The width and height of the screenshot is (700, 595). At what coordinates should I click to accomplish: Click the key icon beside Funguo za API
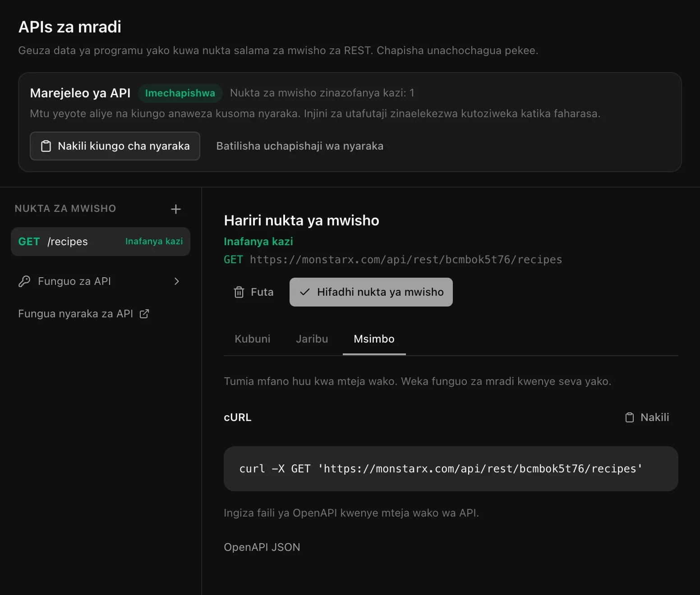pos(24,281)
